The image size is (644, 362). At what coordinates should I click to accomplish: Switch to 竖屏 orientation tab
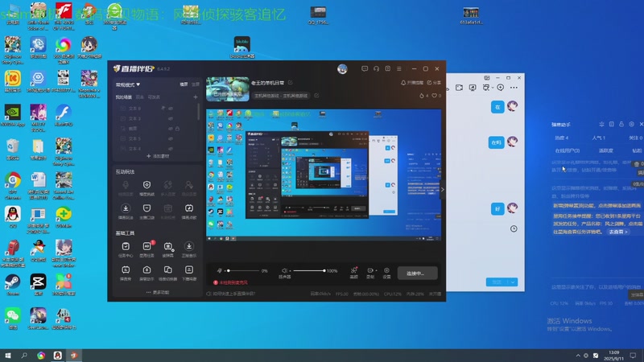coord(196,84)
